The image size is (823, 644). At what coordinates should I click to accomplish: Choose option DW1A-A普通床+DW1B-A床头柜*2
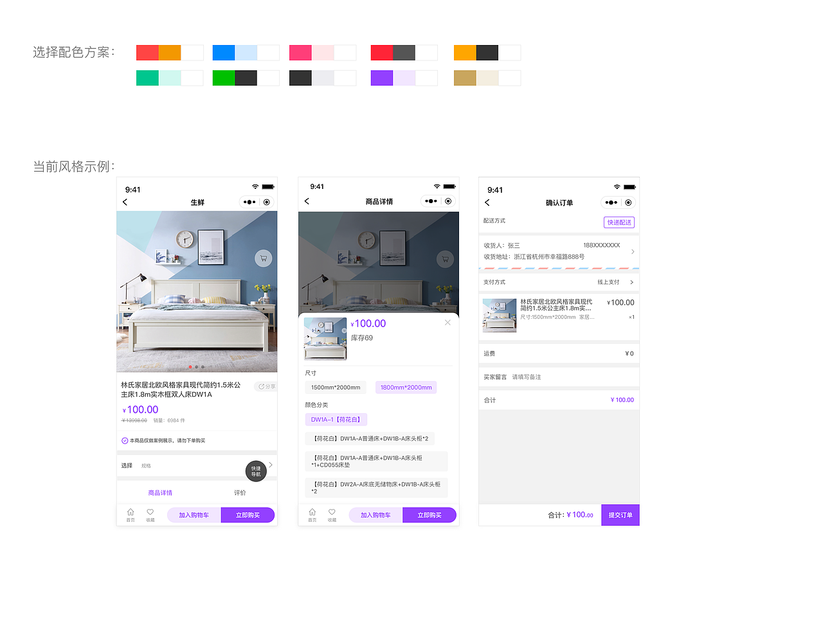370,438
